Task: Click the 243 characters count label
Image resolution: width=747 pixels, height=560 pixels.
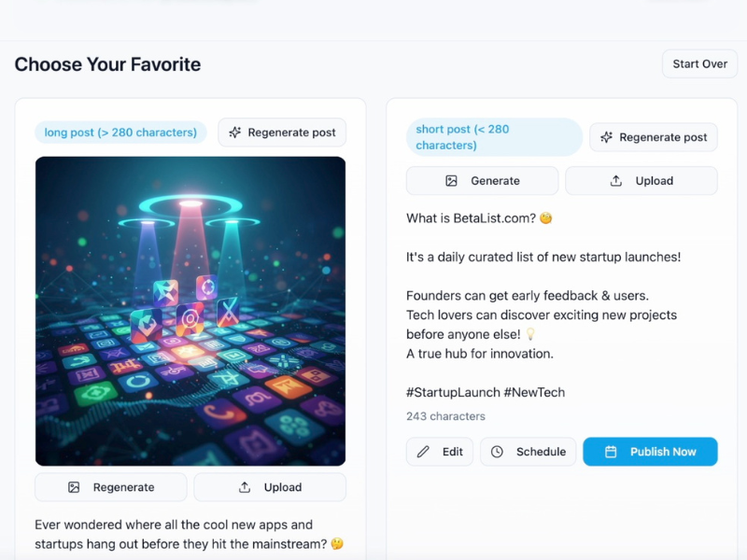Action: pyautogui.click(x=445, y=416)
